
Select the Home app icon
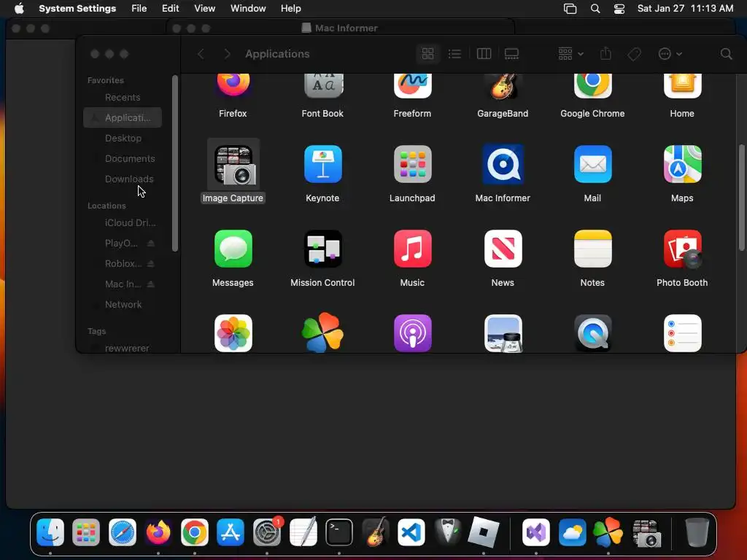682,86
